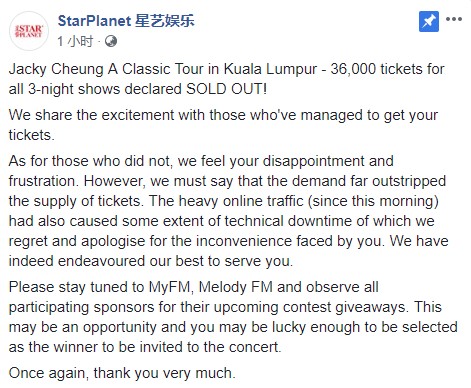
Task: Click the STAR PLANET logo text in avatar
Action: point(29,31)
